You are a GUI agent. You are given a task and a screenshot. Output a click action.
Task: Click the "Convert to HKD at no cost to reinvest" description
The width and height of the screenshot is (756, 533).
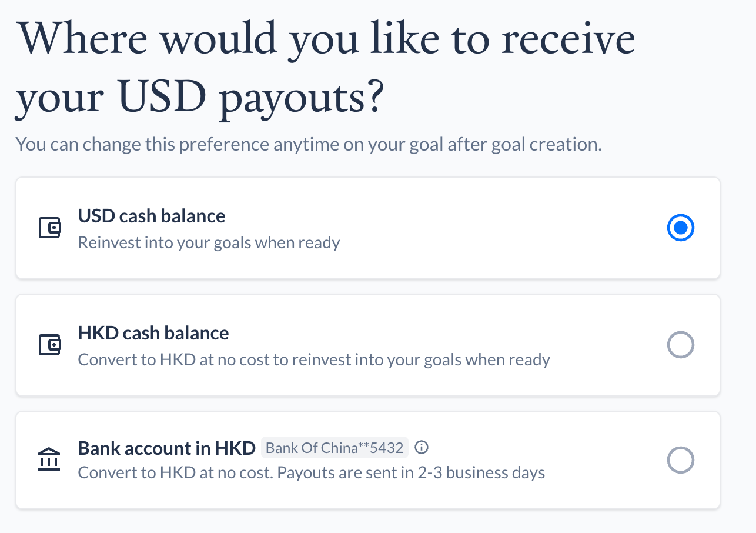[314, 359]
